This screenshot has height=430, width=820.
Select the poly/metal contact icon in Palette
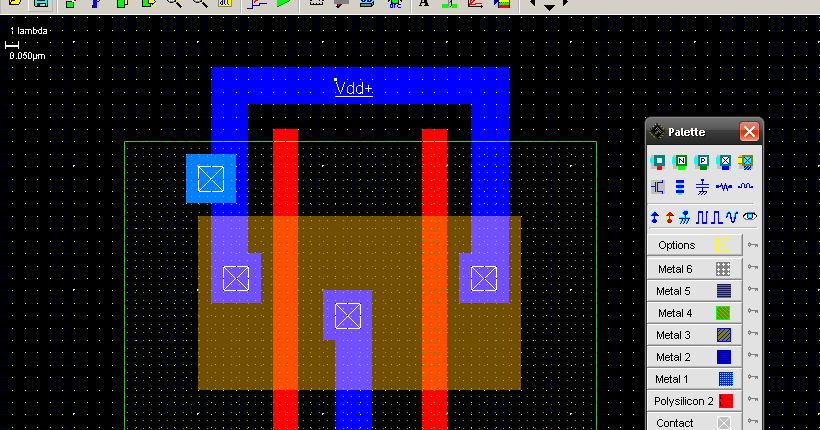pos(658,162)
